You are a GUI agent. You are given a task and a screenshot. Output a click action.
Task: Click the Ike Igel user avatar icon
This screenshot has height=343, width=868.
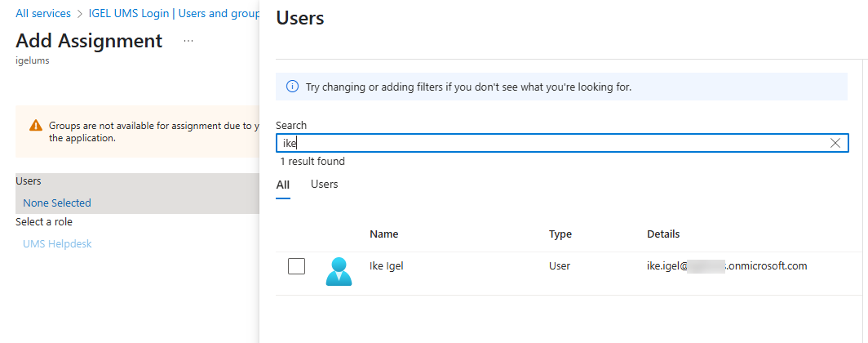coord(339,270)
